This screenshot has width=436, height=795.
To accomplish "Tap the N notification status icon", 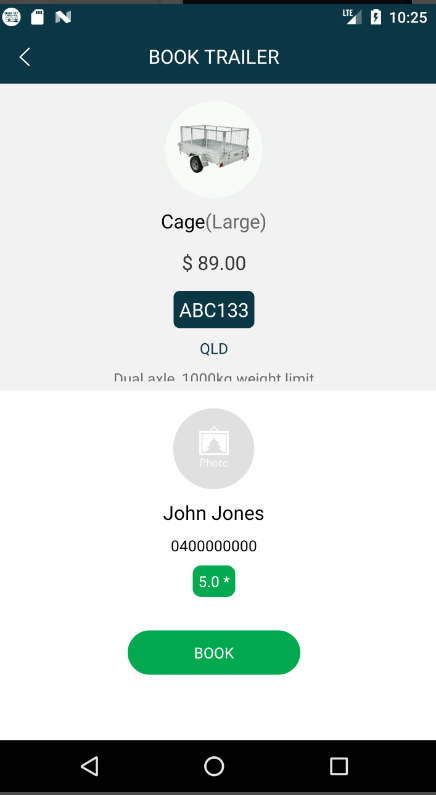I will click(63, 17).
